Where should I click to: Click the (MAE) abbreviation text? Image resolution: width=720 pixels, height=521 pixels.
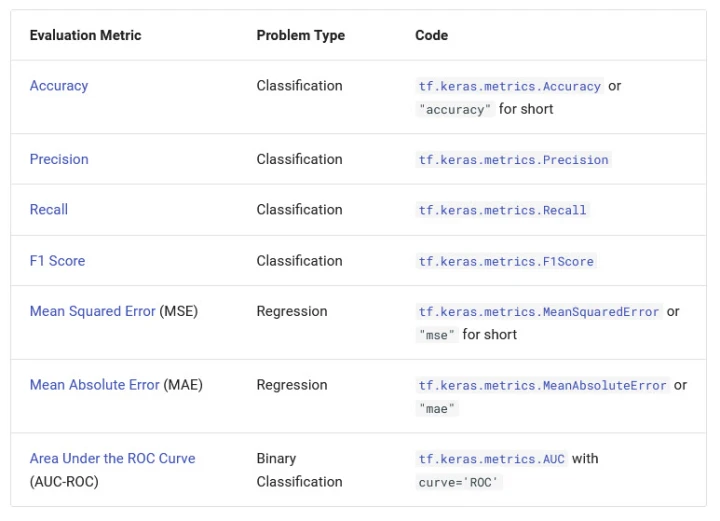click(183, 385)
